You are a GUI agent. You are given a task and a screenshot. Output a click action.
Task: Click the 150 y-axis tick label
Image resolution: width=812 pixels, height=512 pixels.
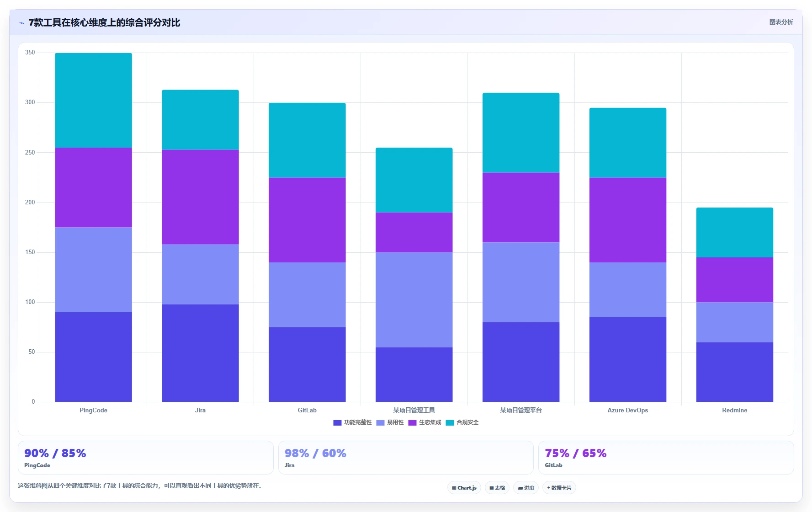click(30, 252)
